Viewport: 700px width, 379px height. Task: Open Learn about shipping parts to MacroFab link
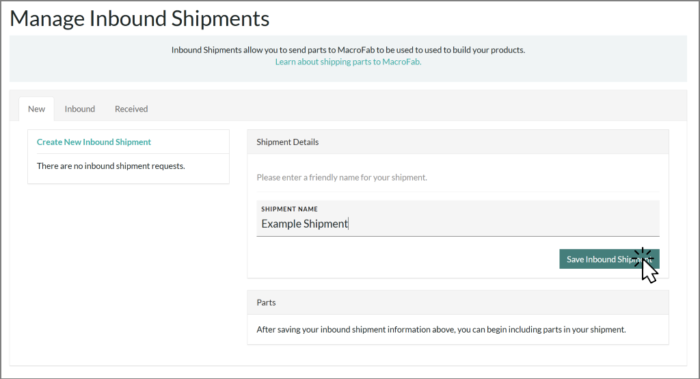click(348, 62)
